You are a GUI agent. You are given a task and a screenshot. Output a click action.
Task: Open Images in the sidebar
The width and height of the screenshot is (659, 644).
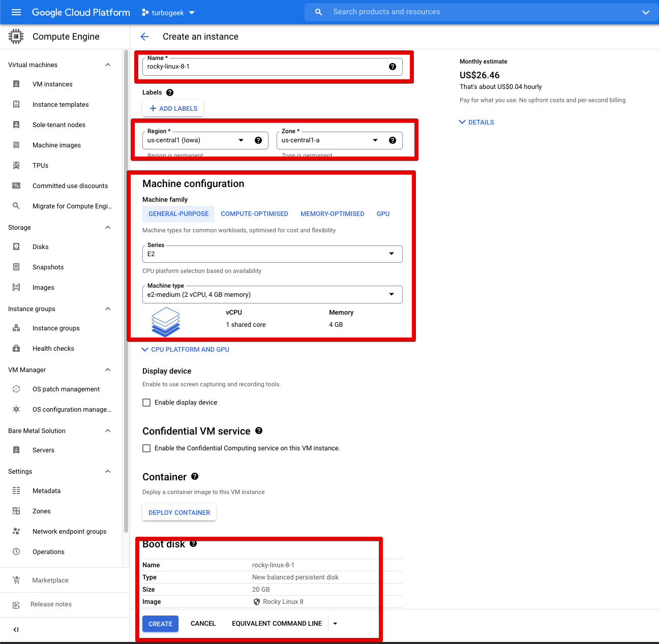pos(43,288)
